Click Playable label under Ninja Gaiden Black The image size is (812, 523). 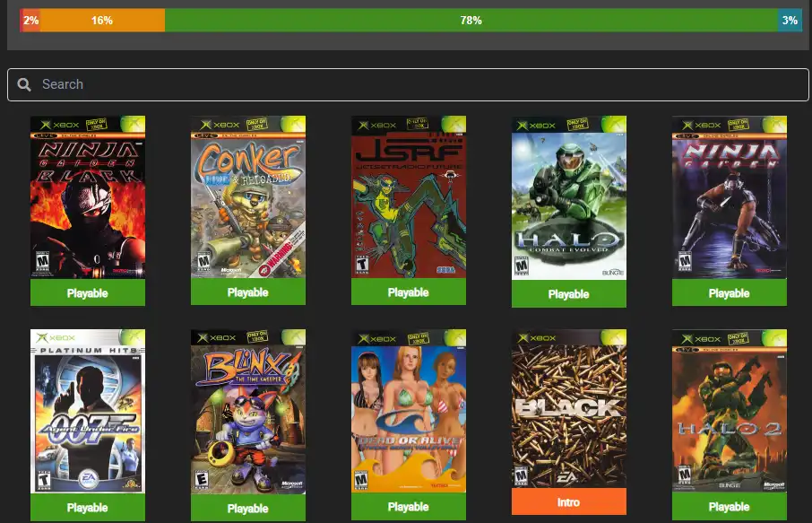(x=88, y=292)
